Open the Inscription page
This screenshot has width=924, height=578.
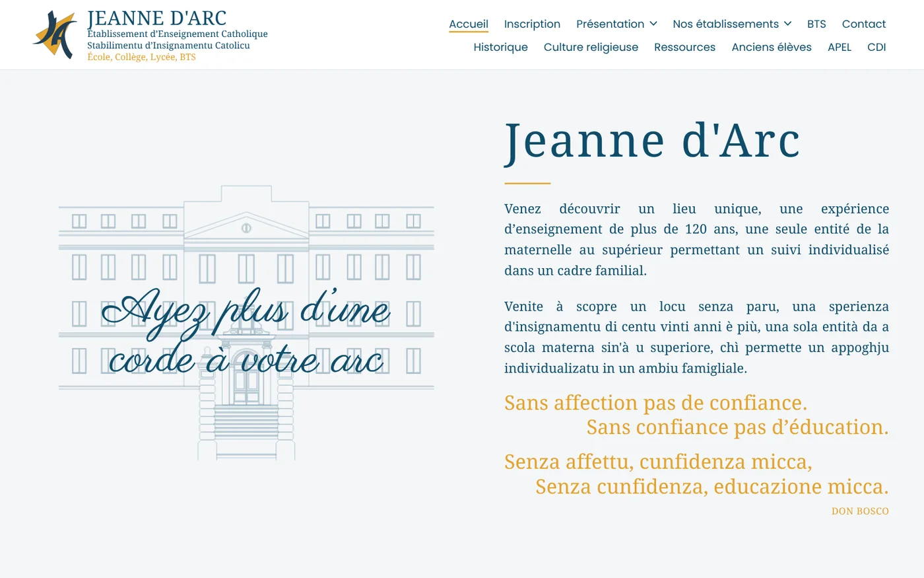coord(532,24)
